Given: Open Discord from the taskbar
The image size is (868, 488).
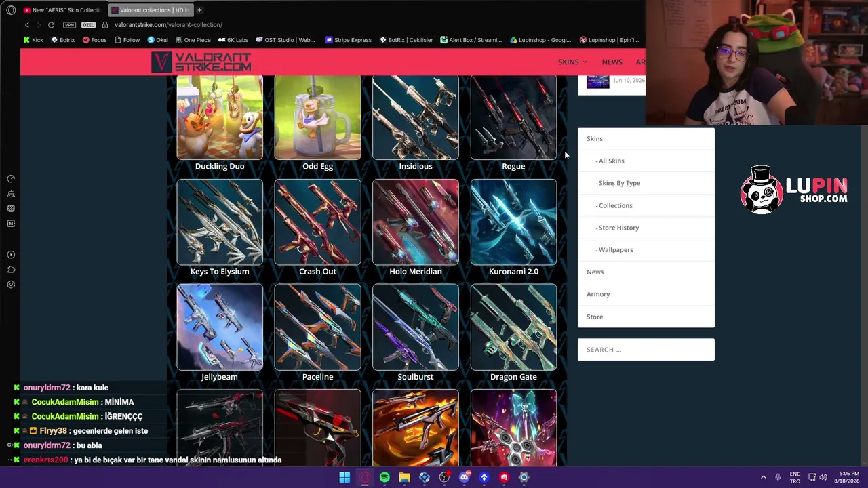Looking at the screenshot, I should click(x=464, y=477).
